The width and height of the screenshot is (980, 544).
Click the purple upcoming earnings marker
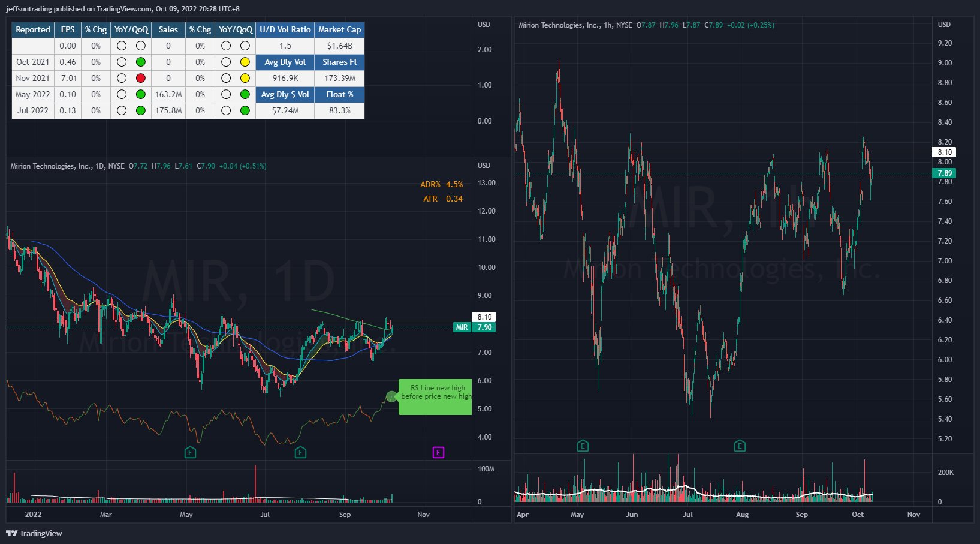438,452
